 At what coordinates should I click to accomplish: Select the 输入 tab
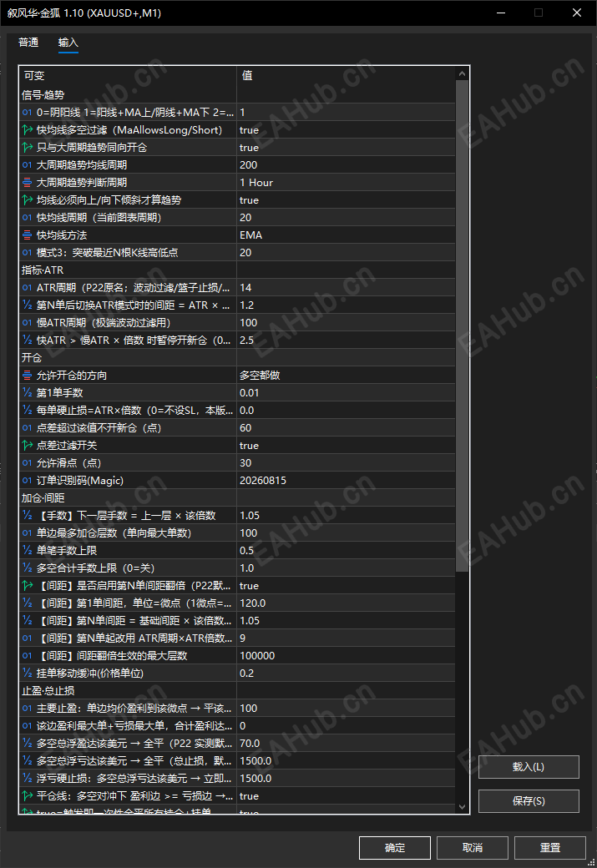pyautogui.click(x=68, y=43)
